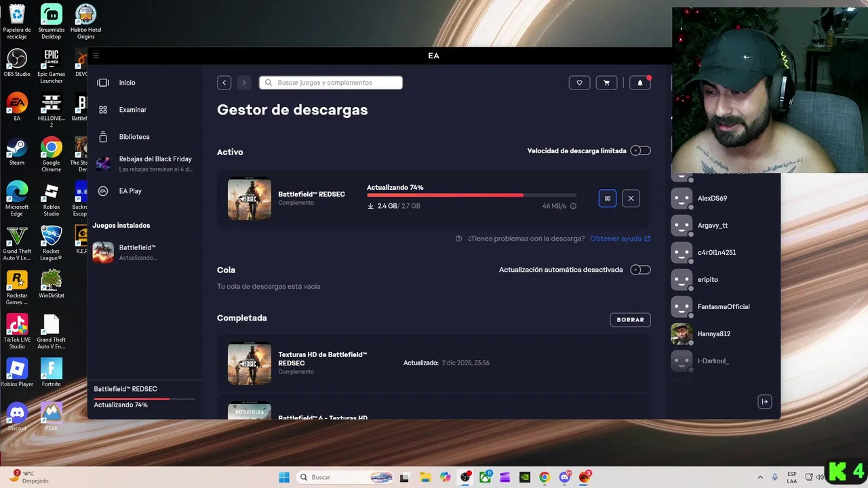Open the Windows Start menu

(284, 477)
